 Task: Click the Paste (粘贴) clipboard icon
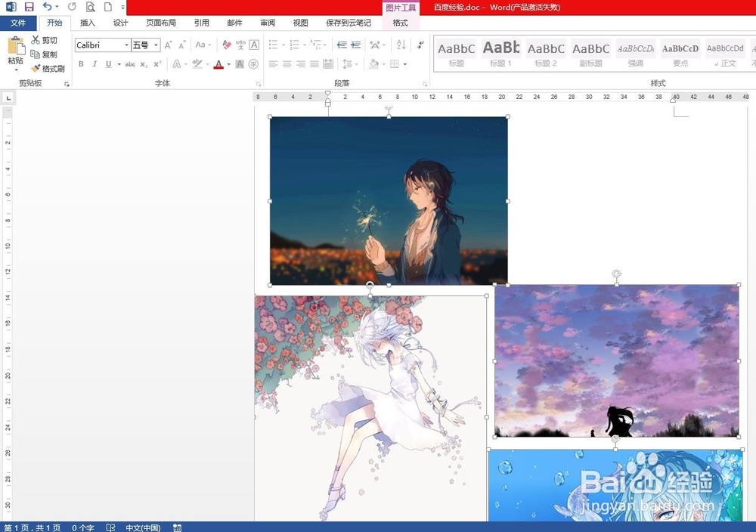(16, 46)
